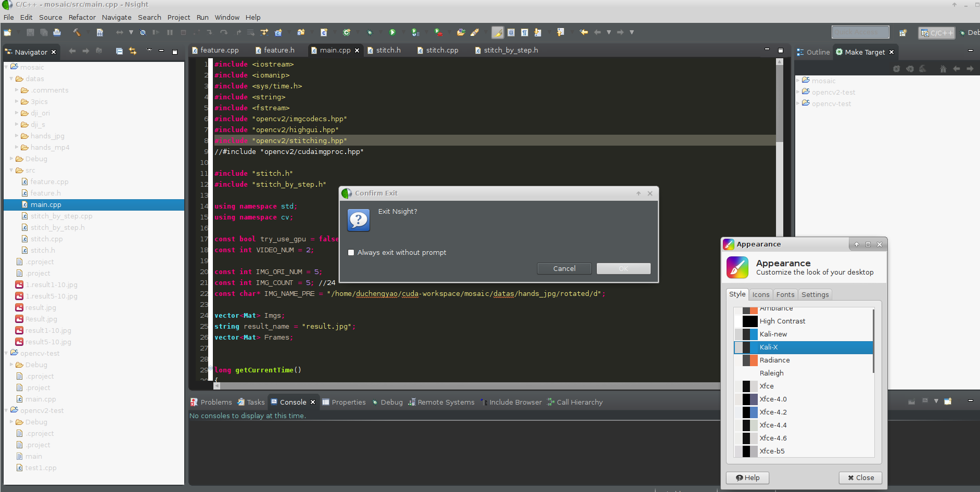Click the Build hammer icon in toolbar
The width and height of the screenshot is (980, 492).
[77, 32]
